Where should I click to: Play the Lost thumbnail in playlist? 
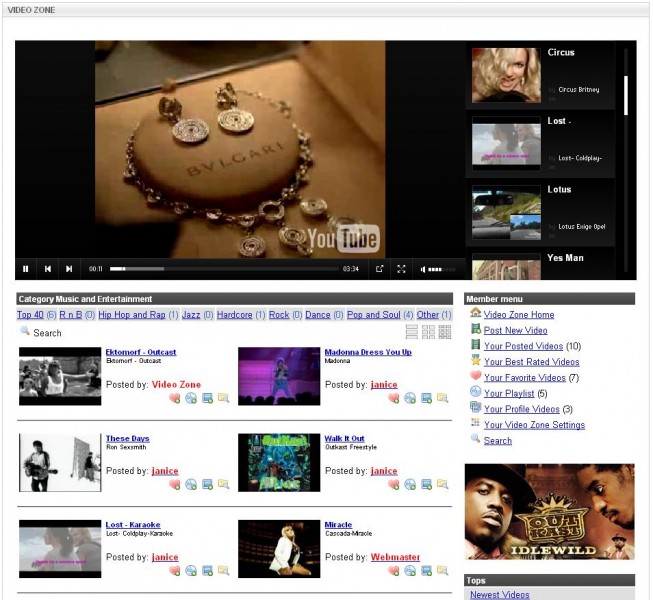click(x=506, y=144)
